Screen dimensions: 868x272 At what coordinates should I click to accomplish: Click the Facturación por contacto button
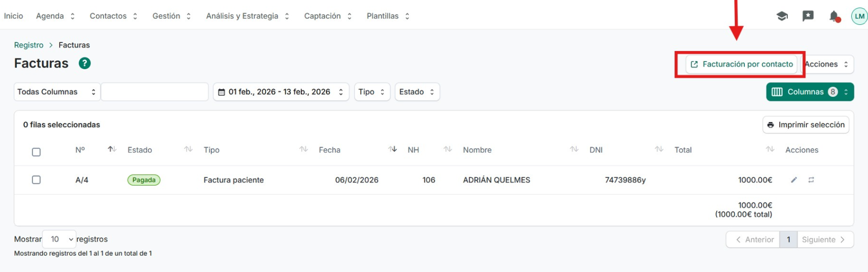(x=742, y=64)
